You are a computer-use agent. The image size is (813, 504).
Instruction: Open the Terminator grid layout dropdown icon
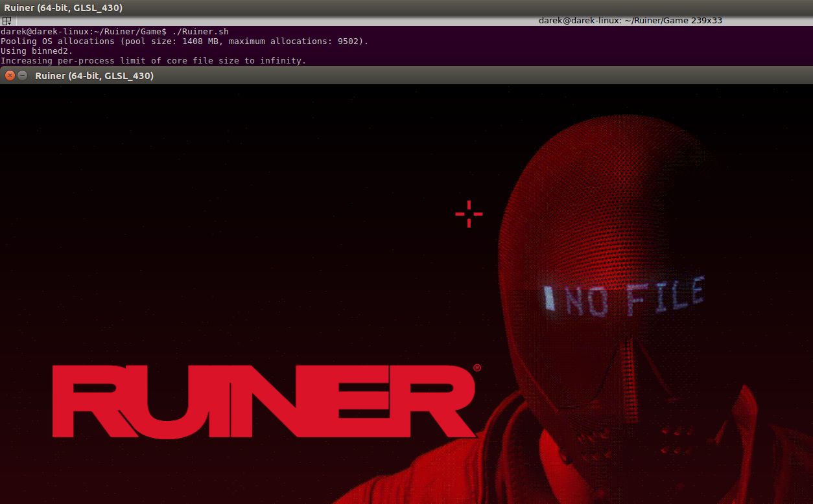pyautogui.click(x=6, y=21)
